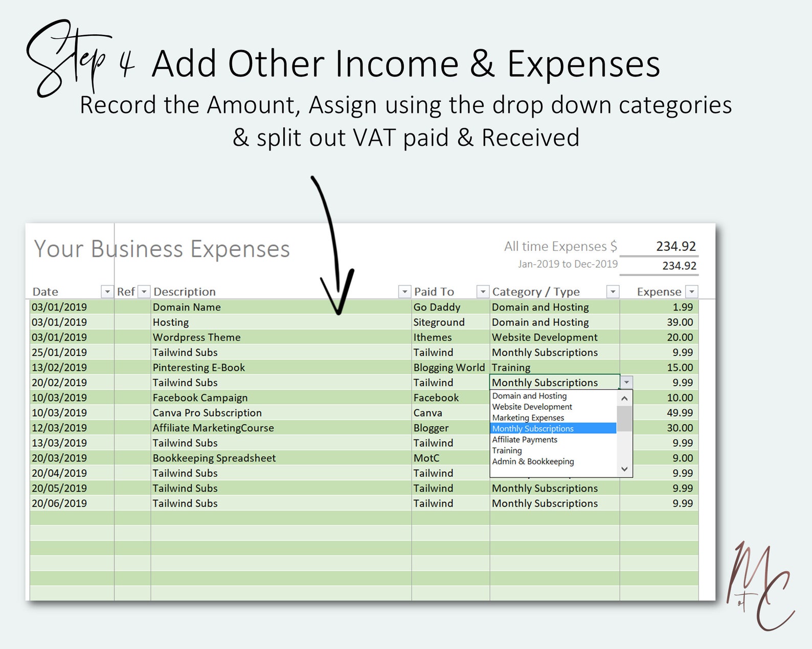Select the 1.99 expense cell
This screenshot has width=812, height=649.
click(659, 307)
